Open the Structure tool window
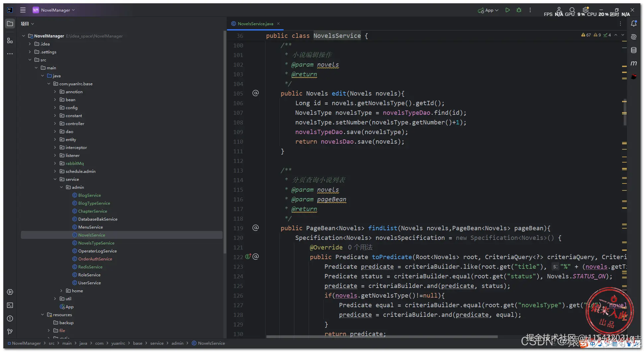644x352 pixels. click(10, 40)
